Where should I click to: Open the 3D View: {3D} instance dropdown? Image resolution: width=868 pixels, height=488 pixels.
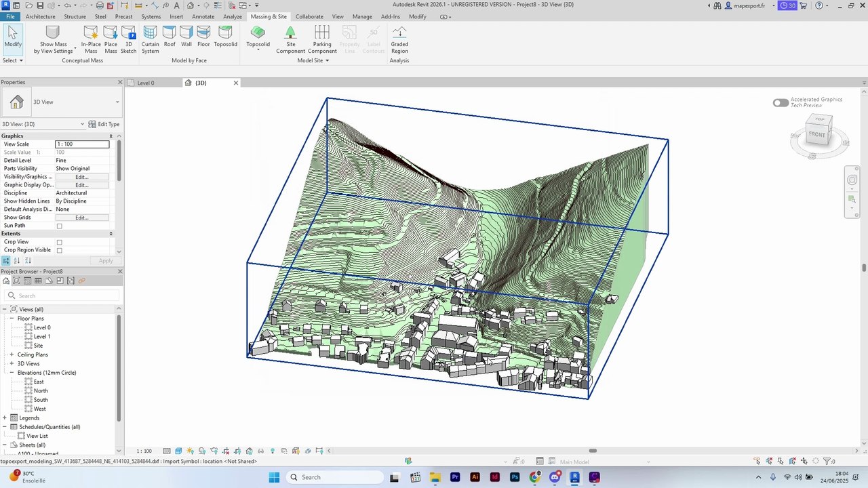pos(83,124)
